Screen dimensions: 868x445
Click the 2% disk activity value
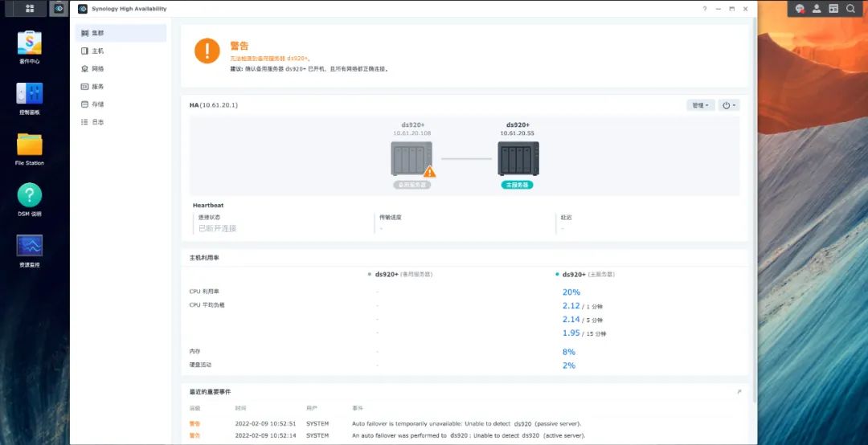pos(569,365)
